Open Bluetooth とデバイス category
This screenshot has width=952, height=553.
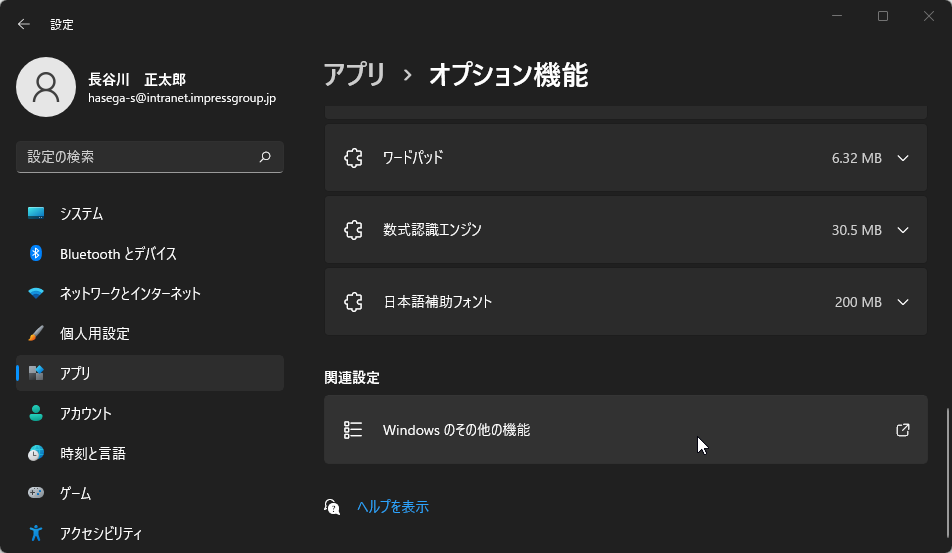click(150, 254)
